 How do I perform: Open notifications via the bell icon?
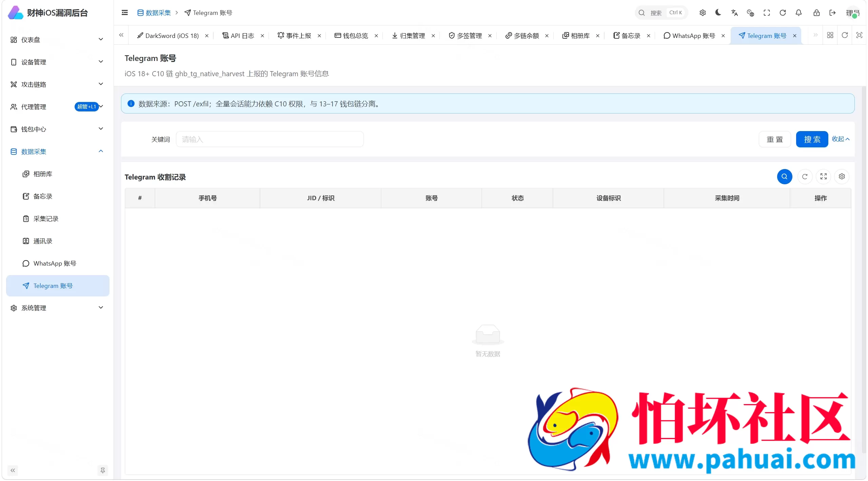[x=798, y=13]
